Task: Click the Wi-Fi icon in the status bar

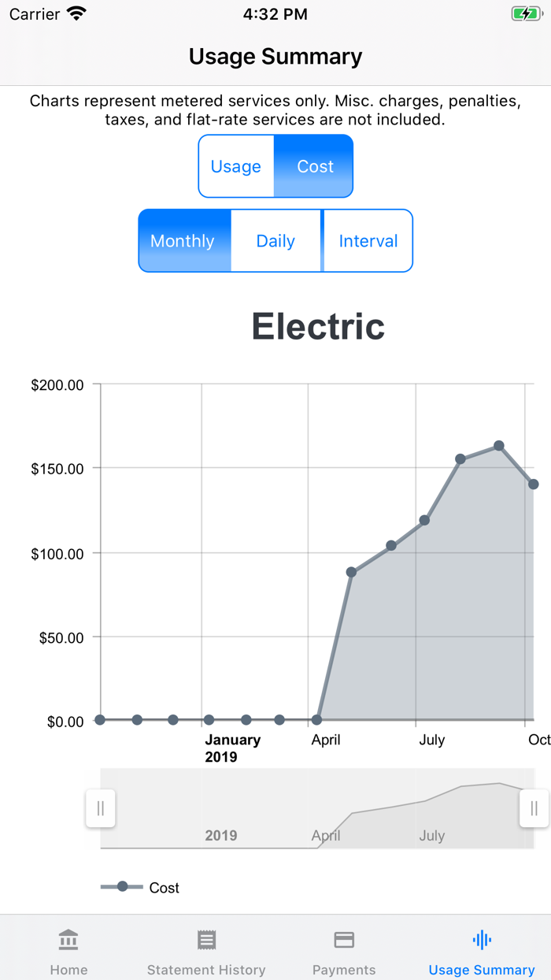Action: tap(76, 13)
